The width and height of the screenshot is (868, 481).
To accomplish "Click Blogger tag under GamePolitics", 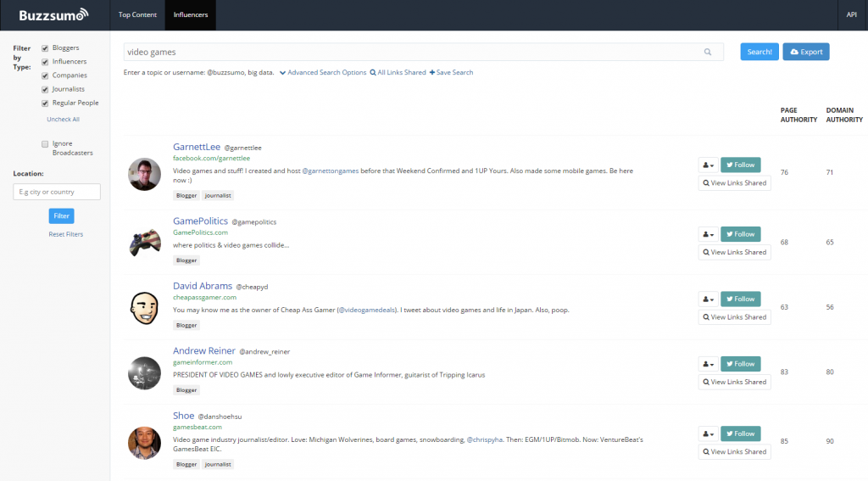I will pos(186,260).
